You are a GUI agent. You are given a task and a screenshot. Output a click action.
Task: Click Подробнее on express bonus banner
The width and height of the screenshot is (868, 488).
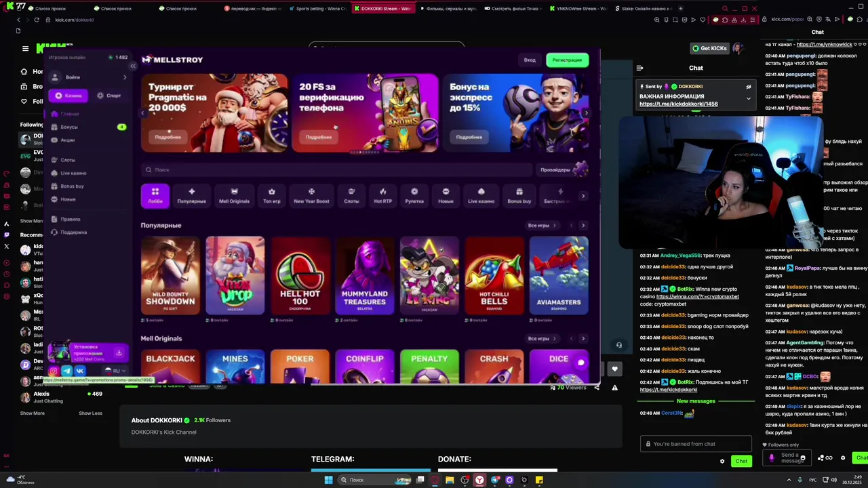pos(469,137)
